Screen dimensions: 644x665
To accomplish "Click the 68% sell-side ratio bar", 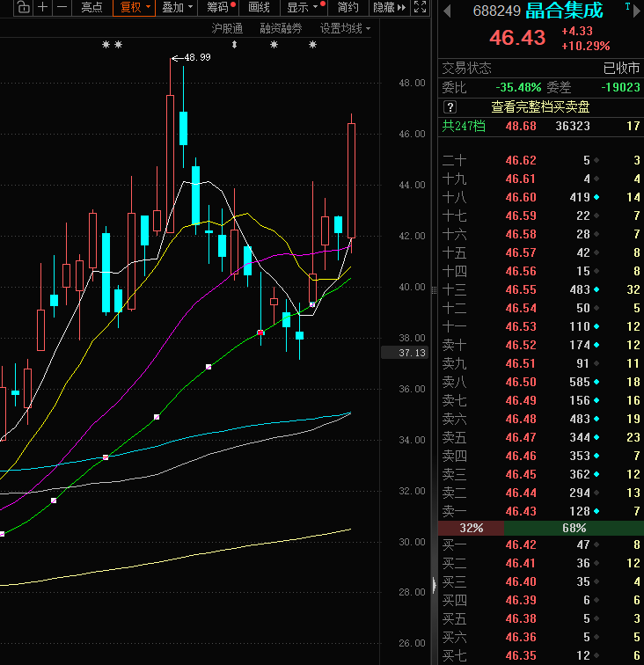I will [574, 528].
